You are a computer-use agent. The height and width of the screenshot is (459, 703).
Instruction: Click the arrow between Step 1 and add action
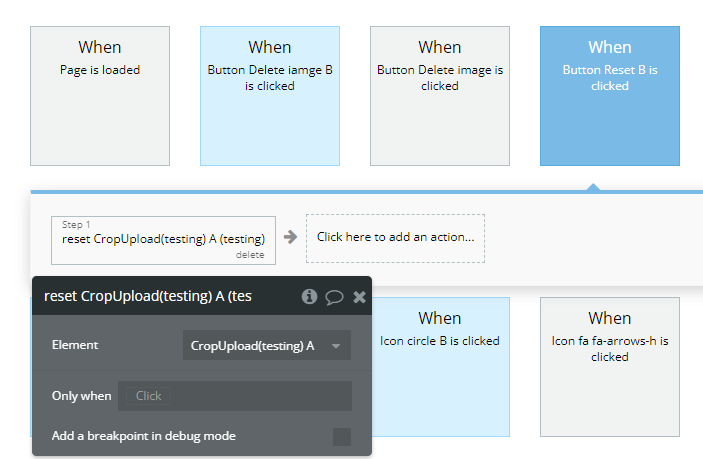(290, 238)
